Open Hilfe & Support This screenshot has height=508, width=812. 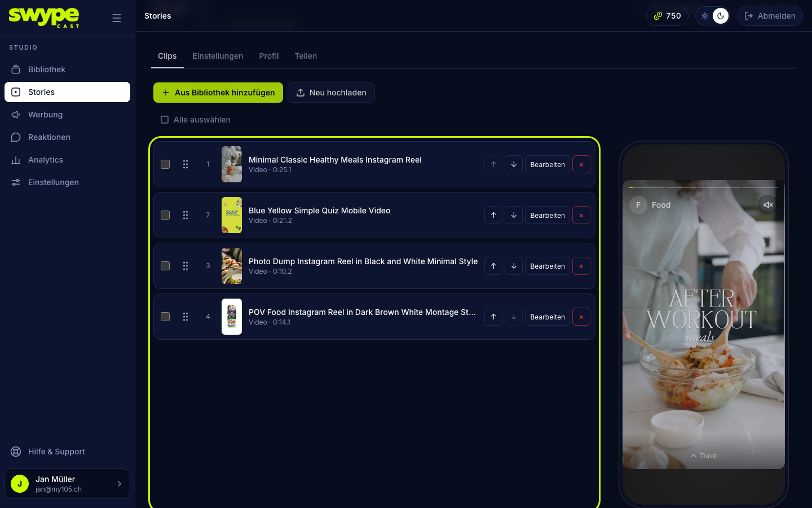point(67,452)
